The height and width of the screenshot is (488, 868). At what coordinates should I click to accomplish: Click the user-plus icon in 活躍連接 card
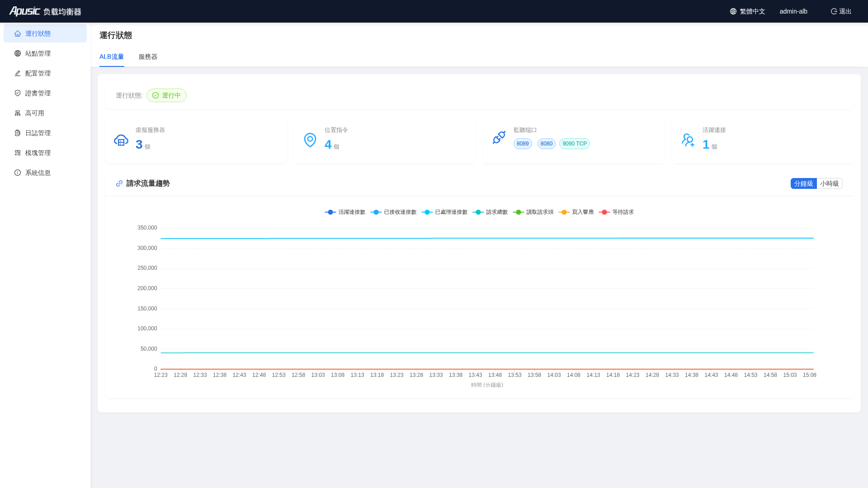coord(688,140)
